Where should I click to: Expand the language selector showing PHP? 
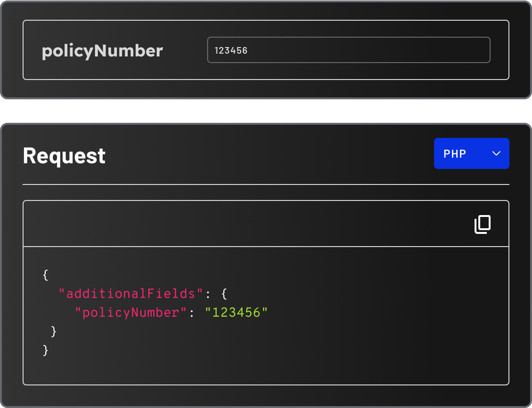pyautogui.click(x=471, y=153)
